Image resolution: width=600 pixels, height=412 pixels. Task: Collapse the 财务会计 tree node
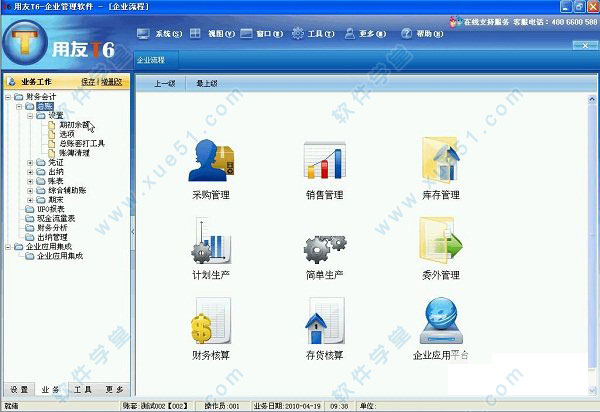point(8,97)
